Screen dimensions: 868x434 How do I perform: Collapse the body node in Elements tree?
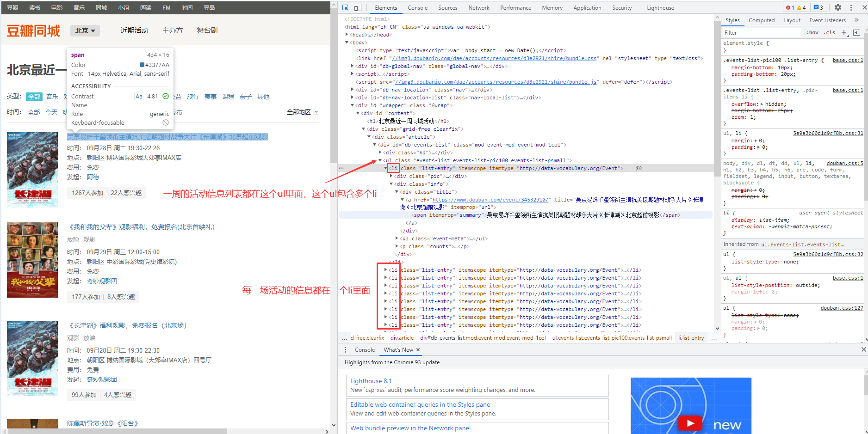[x=347, y=43]
